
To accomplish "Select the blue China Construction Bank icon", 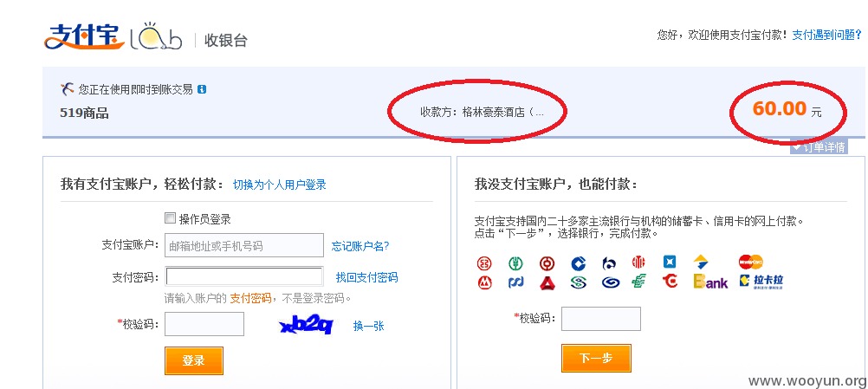I will pyautogui.click(x=579, y=263).
